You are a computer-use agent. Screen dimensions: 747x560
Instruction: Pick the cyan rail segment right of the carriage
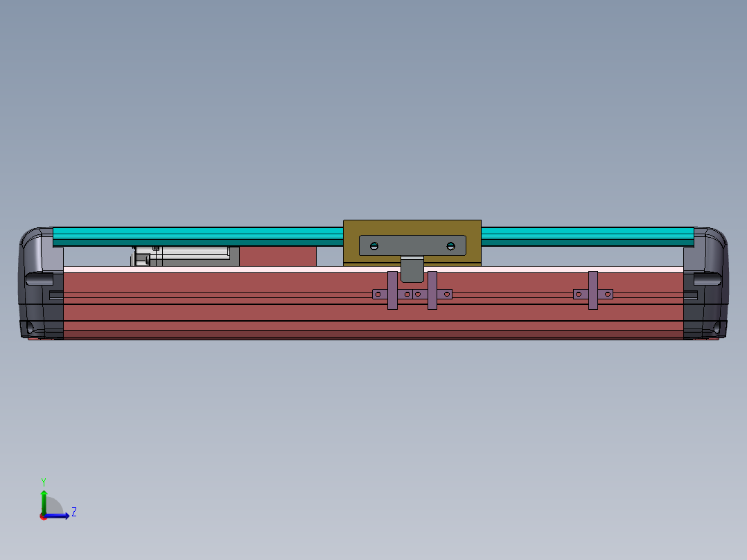point(588,236)
